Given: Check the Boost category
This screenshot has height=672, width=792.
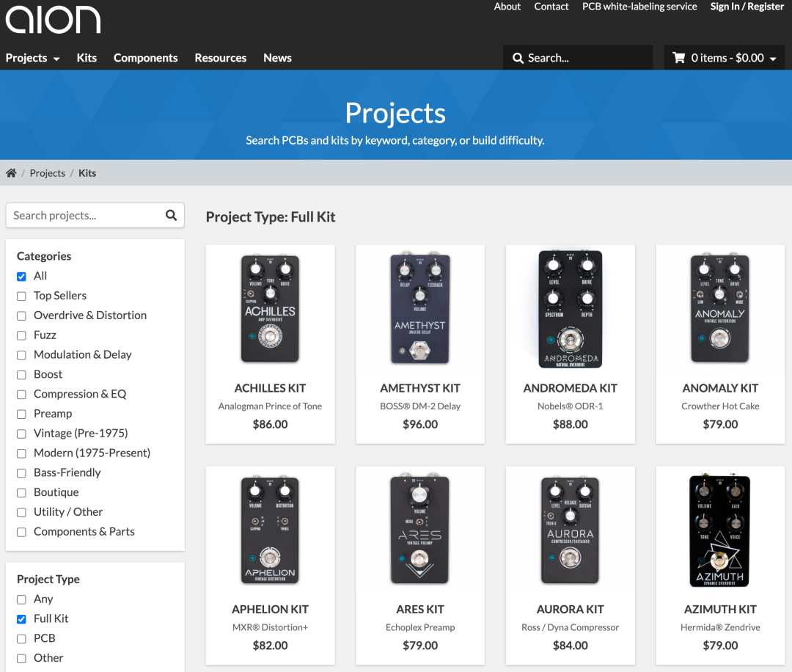Looking at the screenshot, I should pyautogui.click(x=21, y=375).
